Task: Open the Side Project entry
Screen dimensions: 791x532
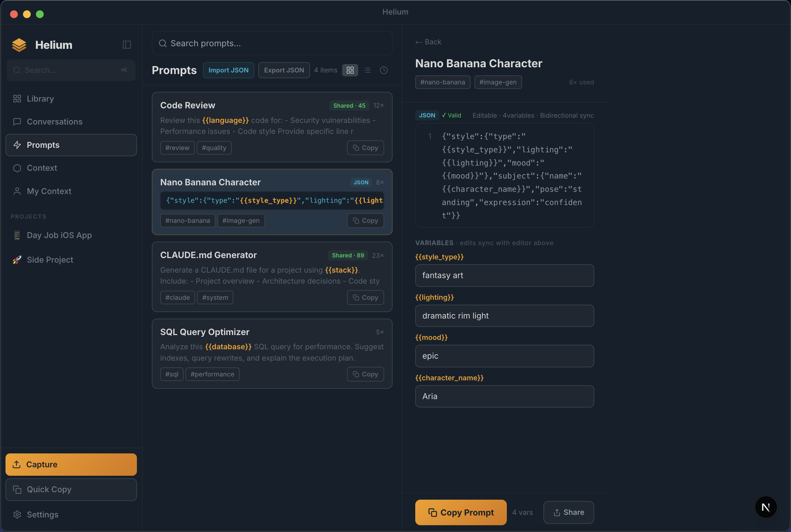Action: pyautogui.click(x=50, y=260)
